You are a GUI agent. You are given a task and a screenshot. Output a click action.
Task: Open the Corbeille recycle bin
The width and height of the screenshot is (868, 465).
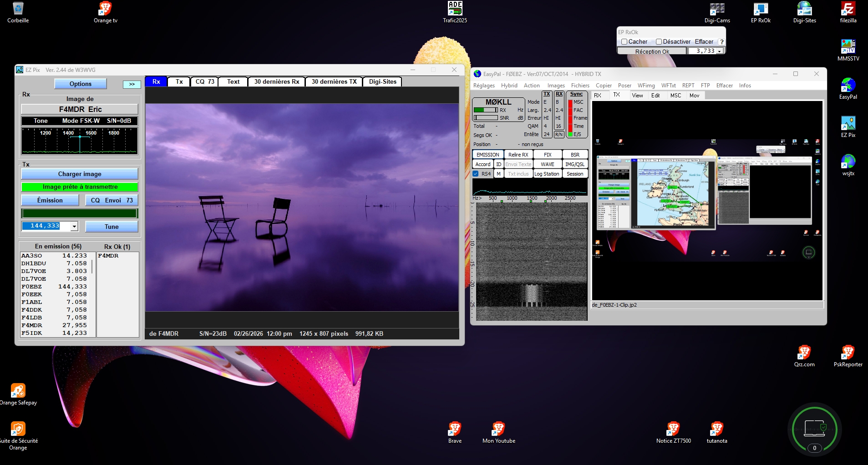pos(18,9)
